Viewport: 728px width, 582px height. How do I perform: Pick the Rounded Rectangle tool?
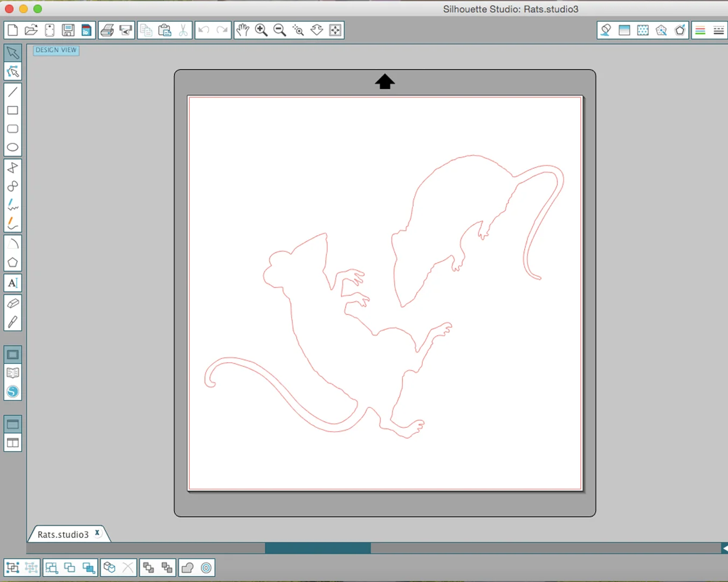(13, 129)
